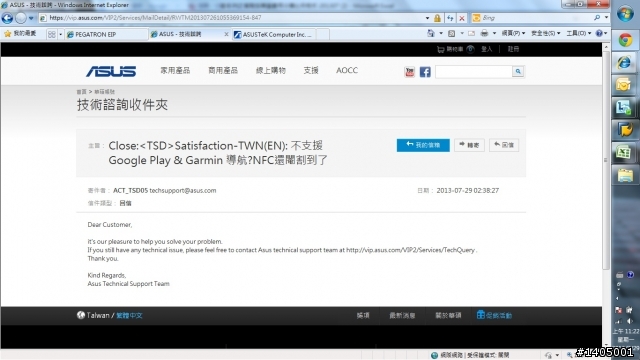The image size is (640, 360).
Task: Open Internet Explorer taskbar icon
Action: tap(625, 62)
